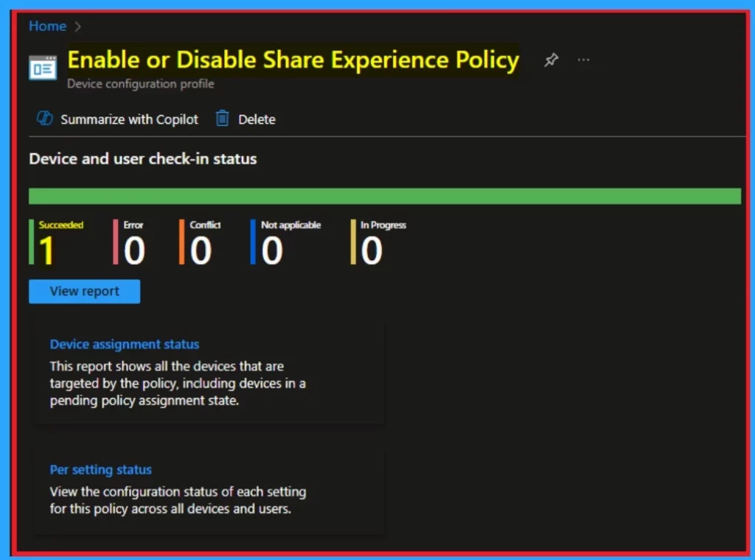This screenshot has width=755, height=560.
Task: Open the Device assignment status report
Action: tap(124, 344)
